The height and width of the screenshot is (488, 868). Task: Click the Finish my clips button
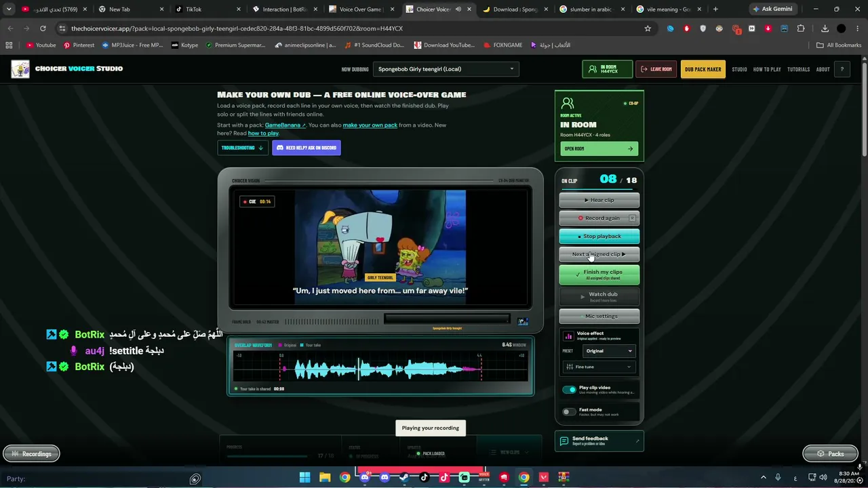[599, 274]
